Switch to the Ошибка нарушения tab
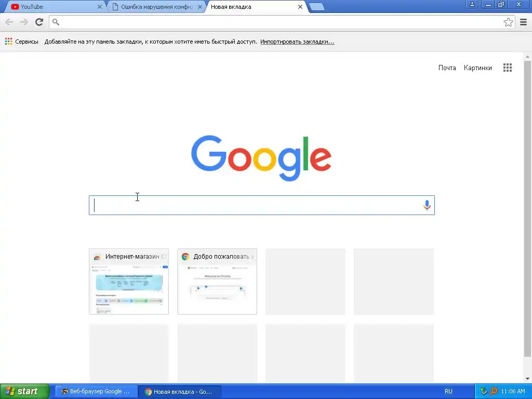 (156, 7)
